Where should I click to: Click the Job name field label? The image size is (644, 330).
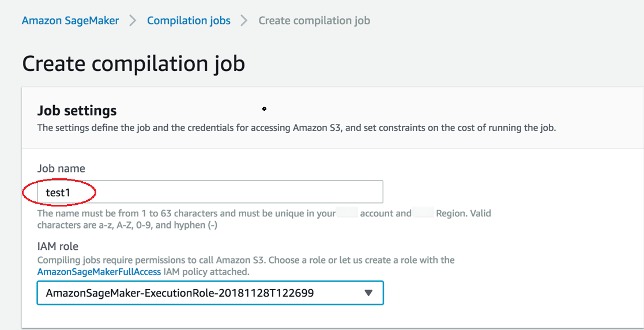coord(61,168)
